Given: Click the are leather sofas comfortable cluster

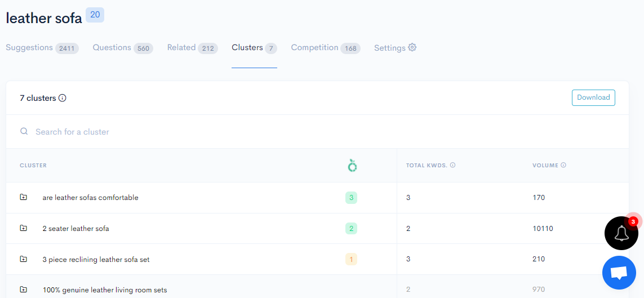Looking at the screenshot, I should pyautogui.click(x=90, y=197).
